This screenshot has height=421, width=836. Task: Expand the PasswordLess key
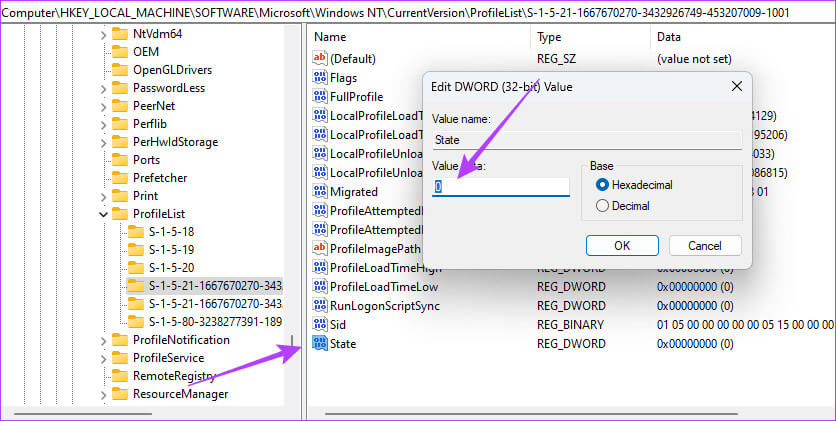point(103,88)
